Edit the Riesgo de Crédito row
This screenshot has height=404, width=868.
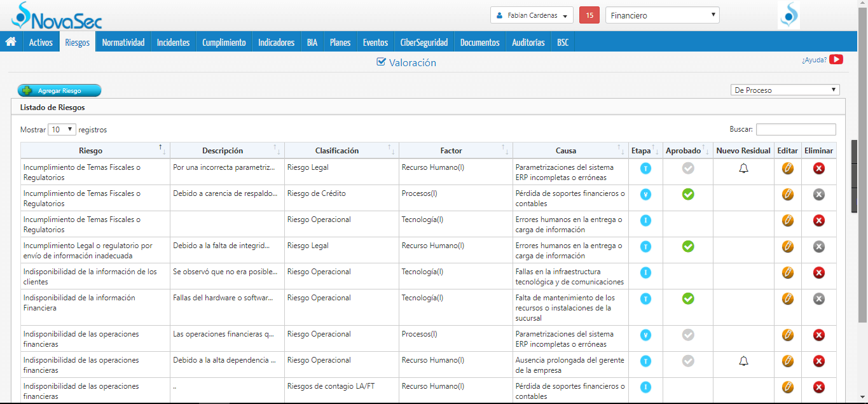click(788, 194)
